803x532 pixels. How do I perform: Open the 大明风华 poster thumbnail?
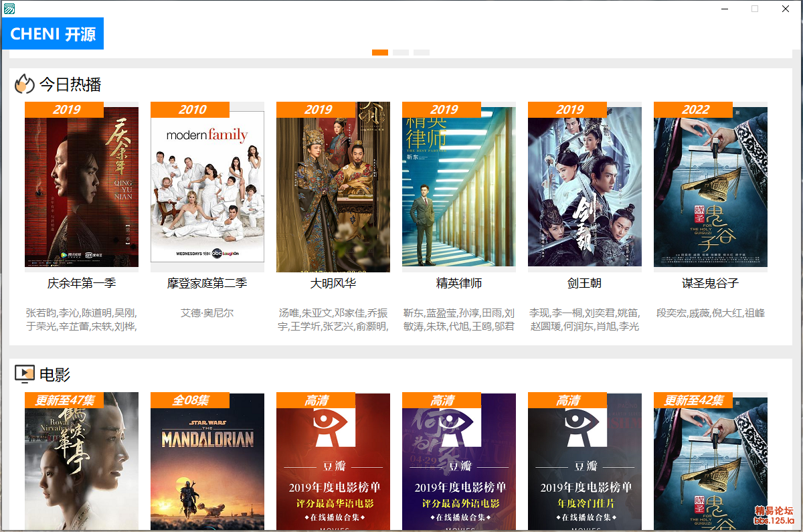click(333, 187)
